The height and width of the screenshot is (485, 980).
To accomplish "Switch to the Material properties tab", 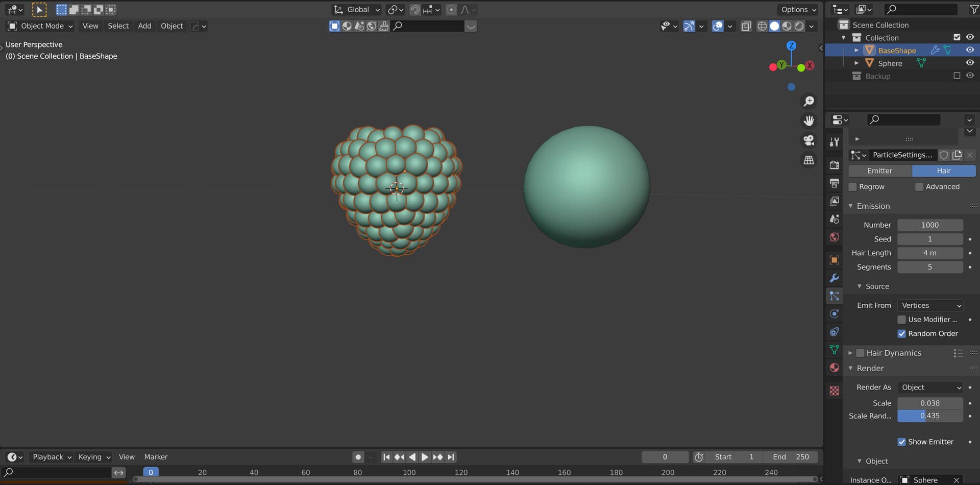I will point(834,367).
